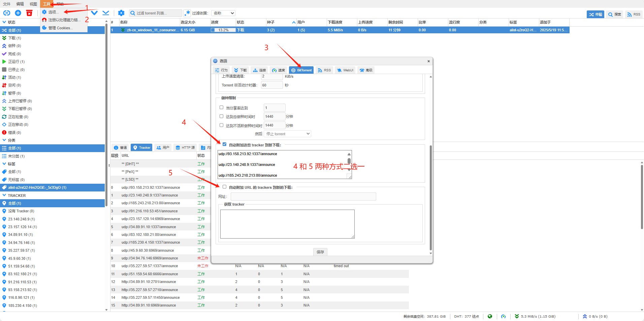Switch to the 速度 options tab
This screenshot has width=644, height=321.
point(279,70)
